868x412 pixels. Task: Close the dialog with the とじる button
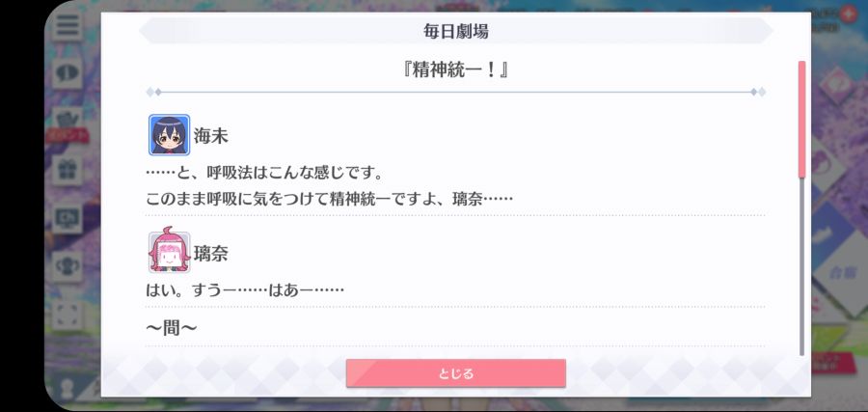point(455,373)
